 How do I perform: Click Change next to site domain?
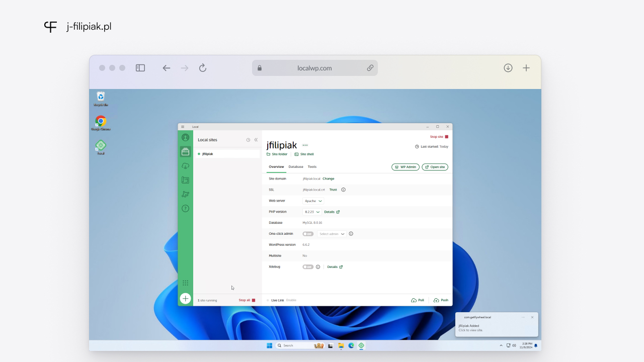328,178
